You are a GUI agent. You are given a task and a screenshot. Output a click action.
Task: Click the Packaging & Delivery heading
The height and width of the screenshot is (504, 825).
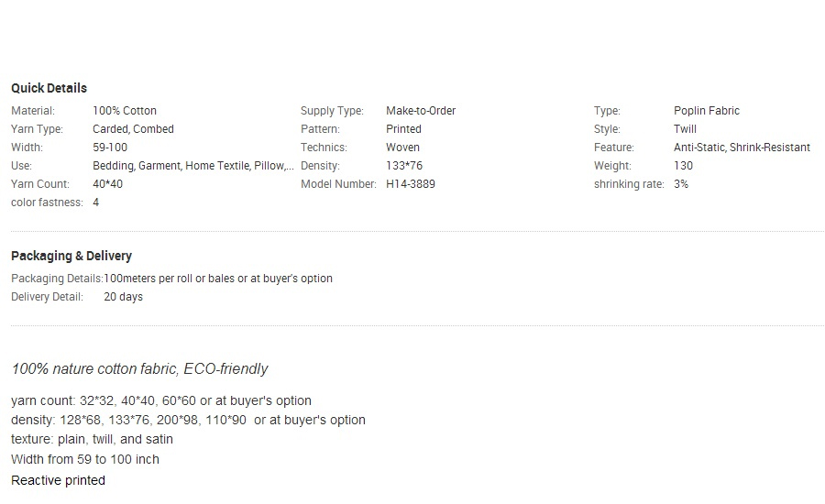(71, 256)
